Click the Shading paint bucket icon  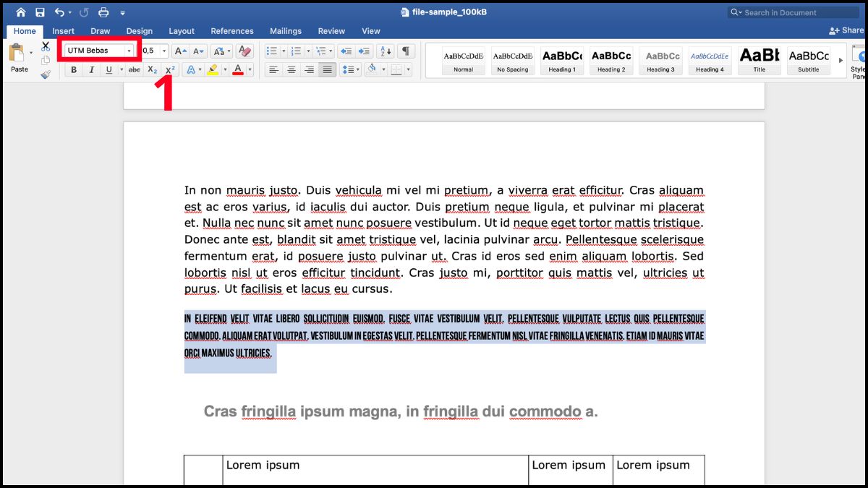(372, 70)
